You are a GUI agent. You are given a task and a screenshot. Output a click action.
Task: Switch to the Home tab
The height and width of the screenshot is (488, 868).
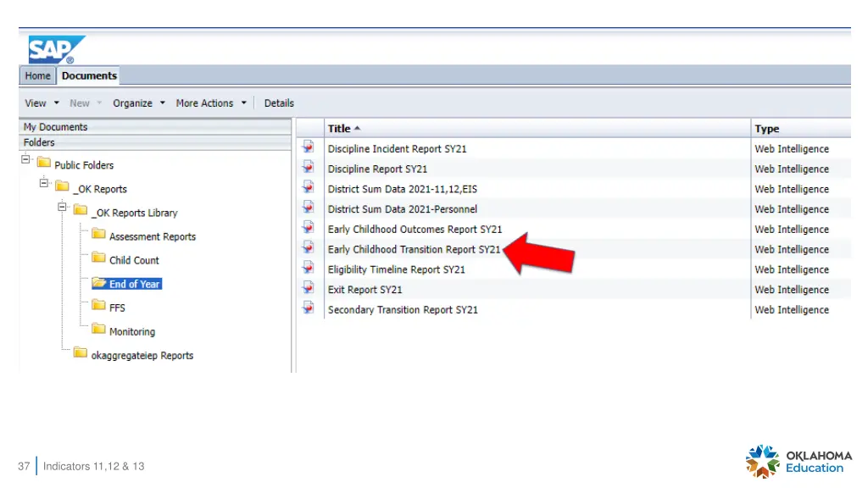click(37, 75)
